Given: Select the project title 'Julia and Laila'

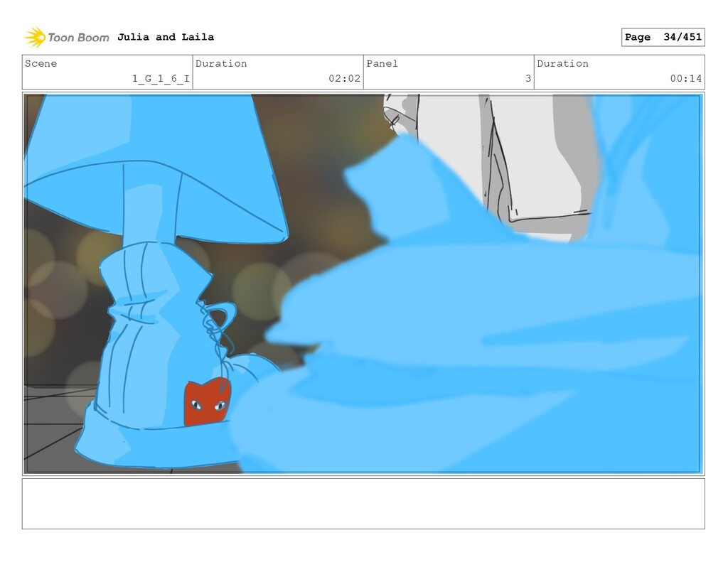Looking at the screenshot, I should pos(166,37).
